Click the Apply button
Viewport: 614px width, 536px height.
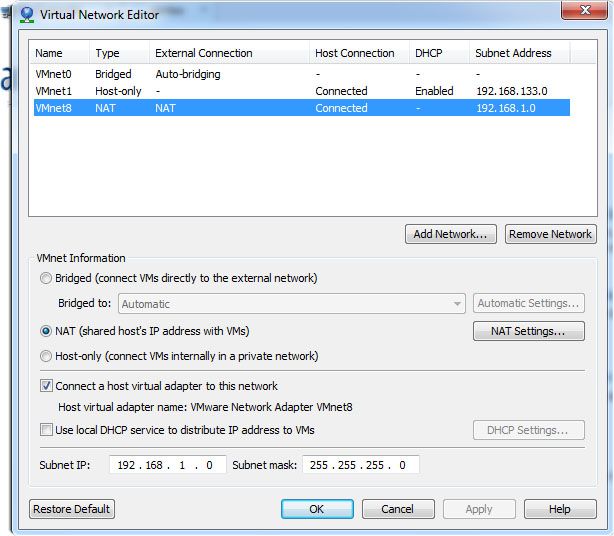479,509
